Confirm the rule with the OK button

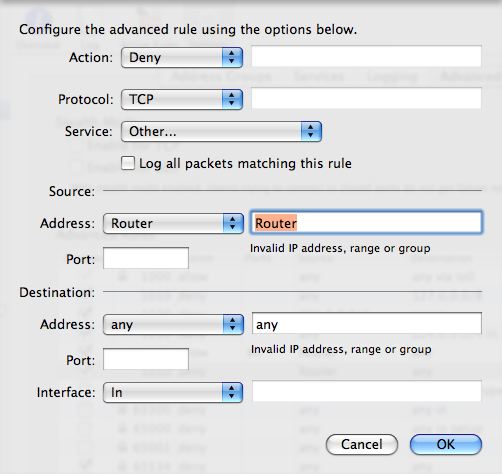(x=446, y=444)
